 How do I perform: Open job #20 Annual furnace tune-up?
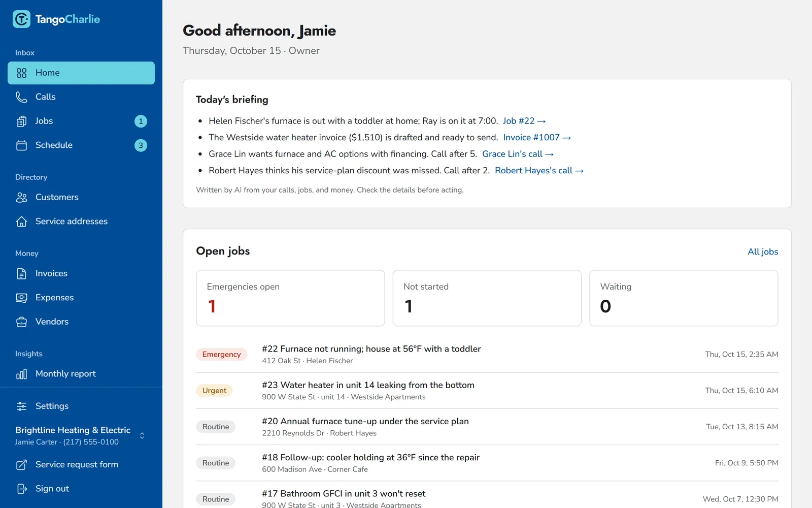487,427
